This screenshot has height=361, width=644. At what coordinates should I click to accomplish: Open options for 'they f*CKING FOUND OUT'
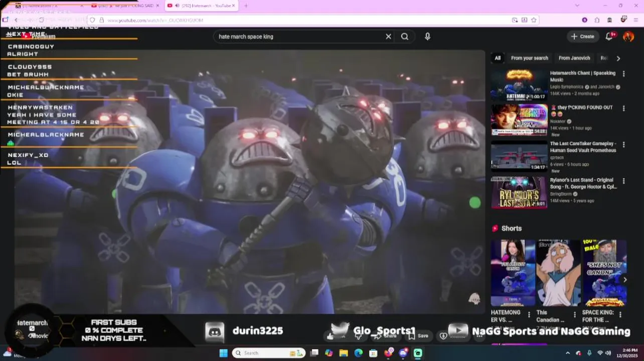point(623,108)
